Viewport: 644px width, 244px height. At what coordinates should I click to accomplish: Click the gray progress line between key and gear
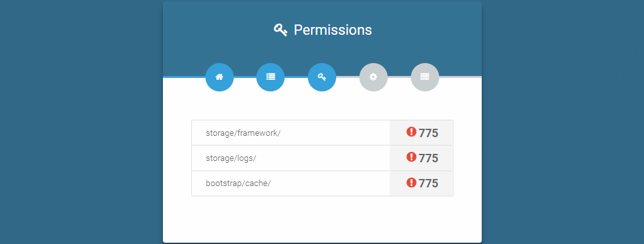point(348,77)
